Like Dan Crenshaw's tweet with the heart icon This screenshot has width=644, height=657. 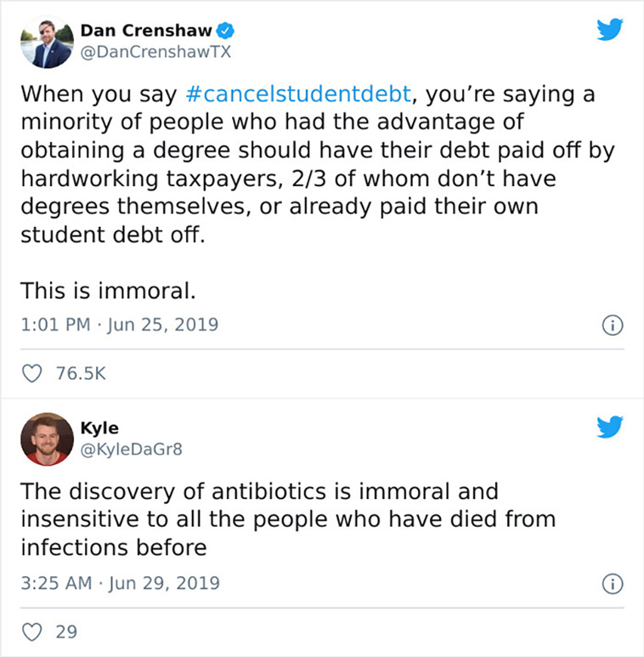pos(31,373)
